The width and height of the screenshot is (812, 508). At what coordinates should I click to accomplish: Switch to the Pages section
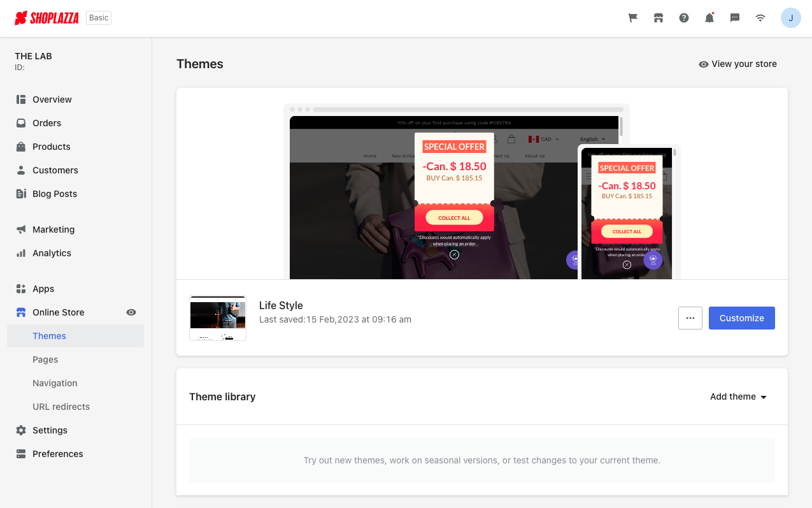[45, 359]
